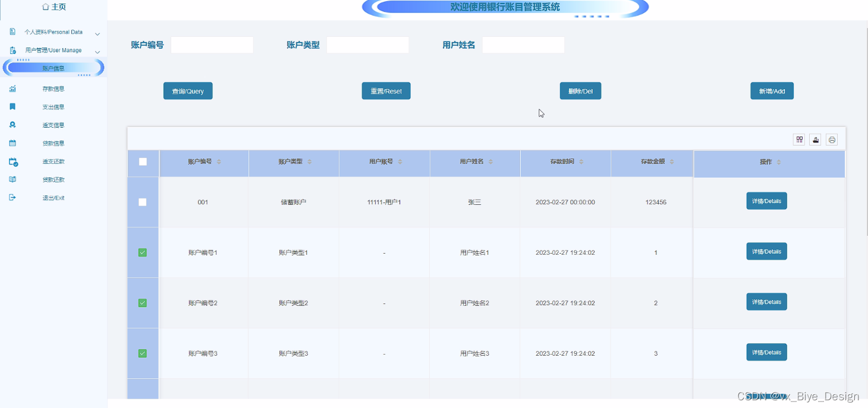
Task: Click the cell 用户姓名3
Action: [474, 354]
